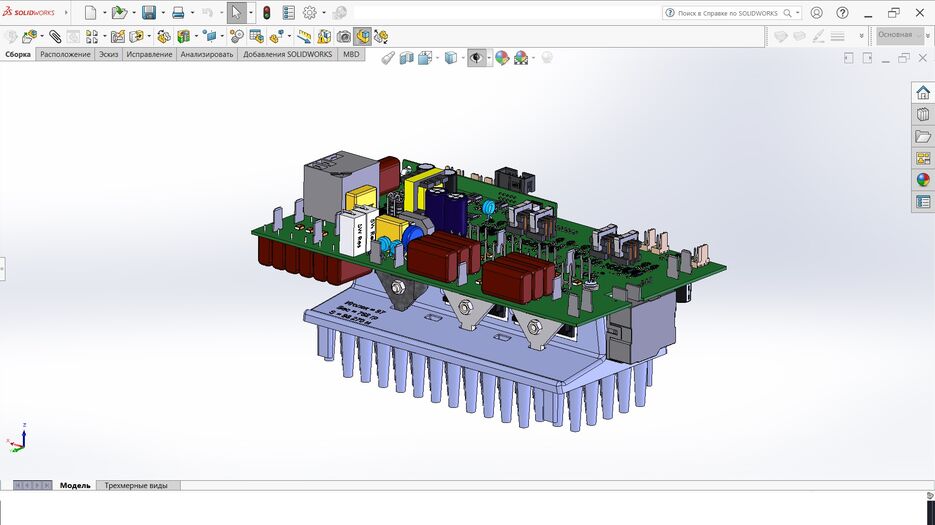935x525 pixels.
Task: Open the Options gear icon
Action: pos(309,13)
